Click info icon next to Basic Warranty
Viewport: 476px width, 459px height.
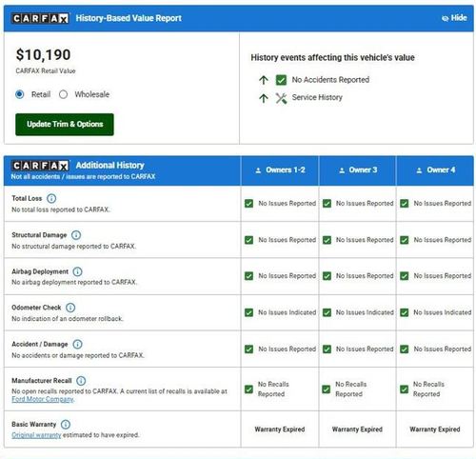[66, 424]
